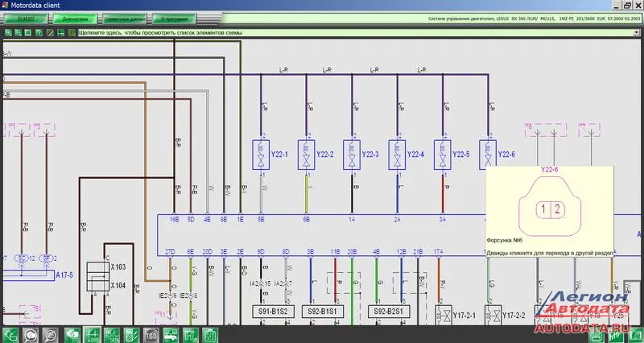The height and width of the screenshot is (343, 644).
Task: Open the О программе tab
Action: (175, 19)
